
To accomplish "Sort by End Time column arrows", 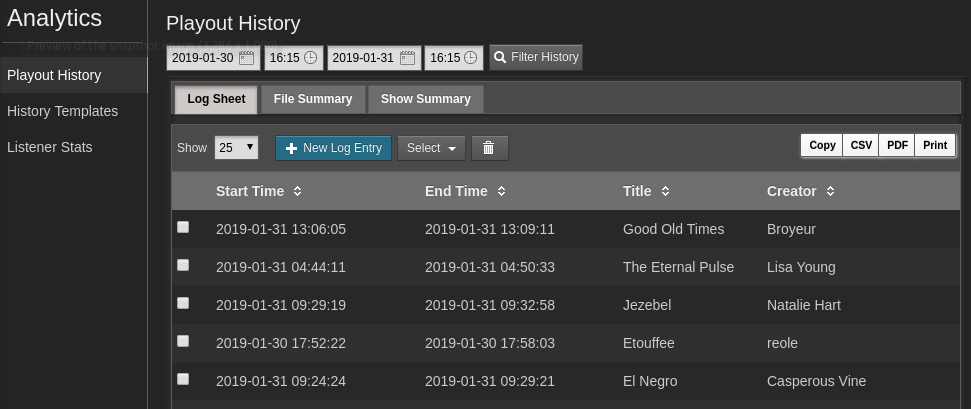I will point(501,191).
